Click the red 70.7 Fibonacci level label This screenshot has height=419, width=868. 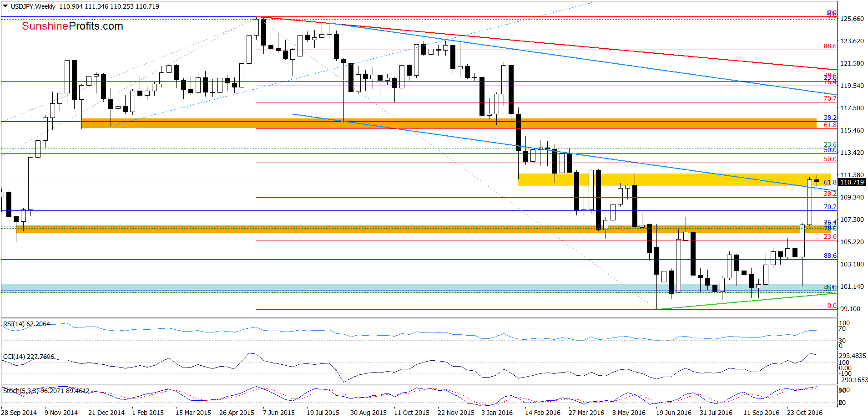click(830, 98)
